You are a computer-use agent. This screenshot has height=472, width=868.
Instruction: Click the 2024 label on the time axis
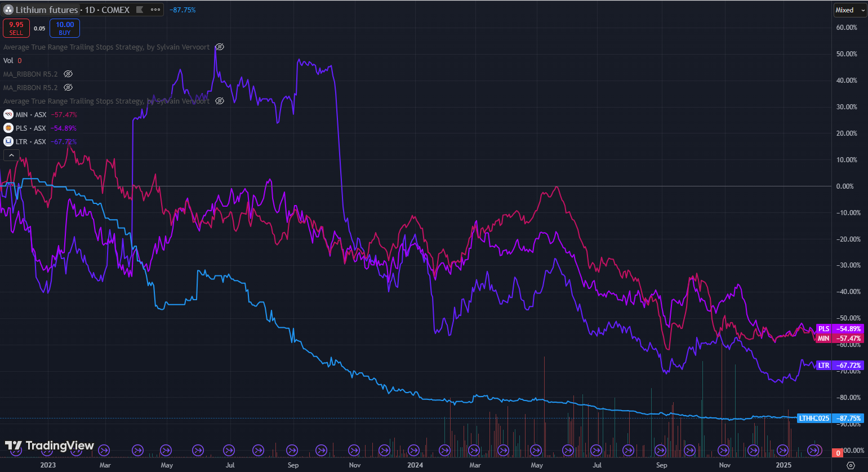click(x=415, y=465)
